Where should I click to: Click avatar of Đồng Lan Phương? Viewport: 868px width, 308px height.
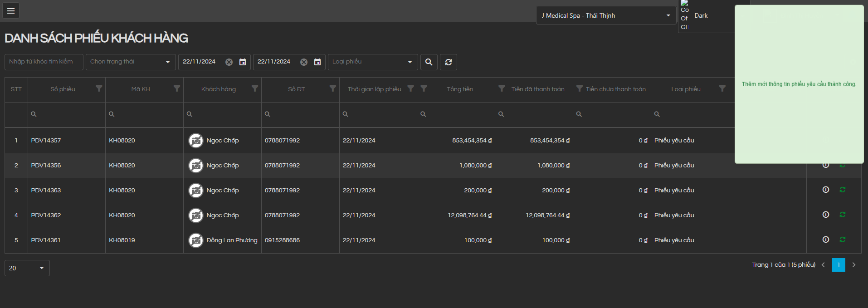[196, 240]
